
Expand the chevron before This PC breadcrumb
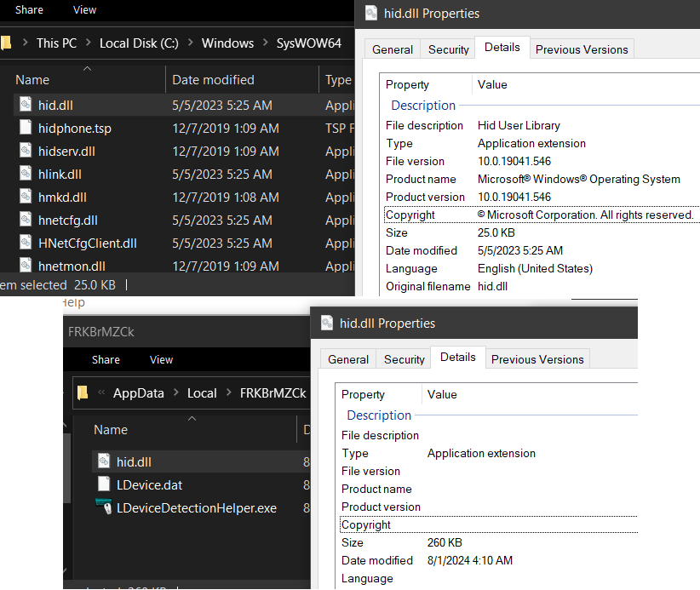[x=25, y=43]
